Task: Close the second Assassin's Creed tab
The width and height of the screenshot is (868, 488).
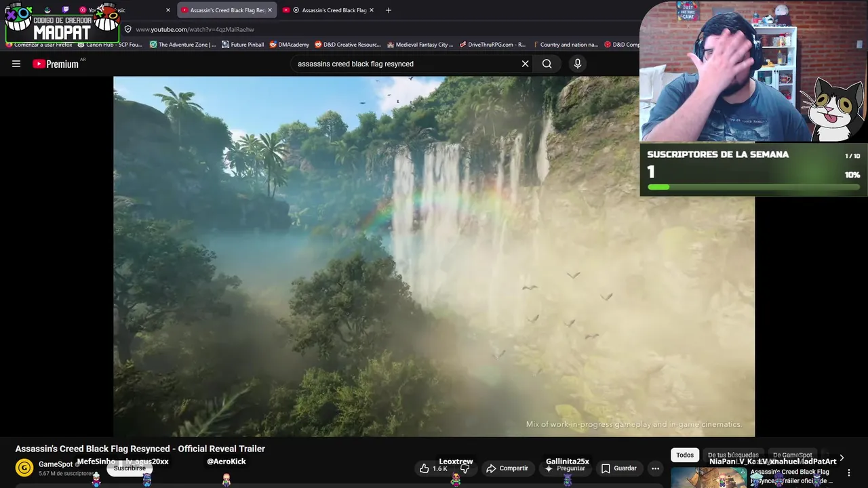Action: [372, 10]
